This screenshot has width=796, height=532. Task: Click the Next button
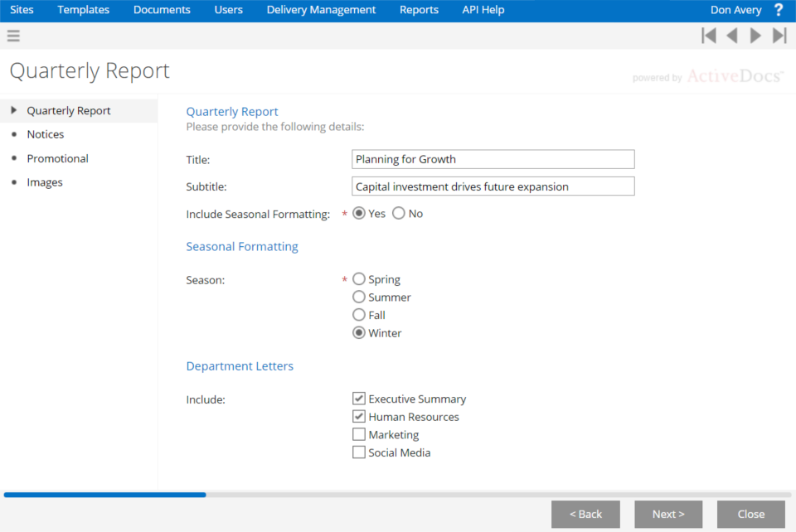[667, 514]
